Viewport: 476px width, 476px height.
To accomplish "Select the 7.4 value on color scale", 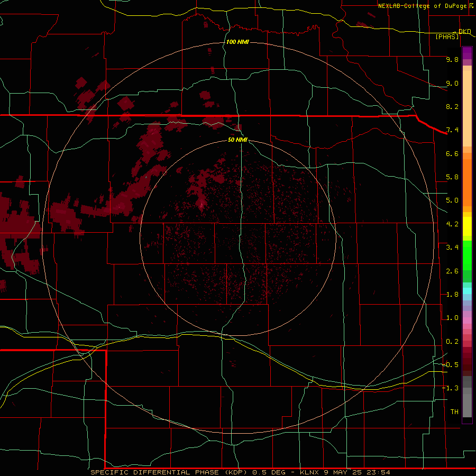I will point(452,130).
